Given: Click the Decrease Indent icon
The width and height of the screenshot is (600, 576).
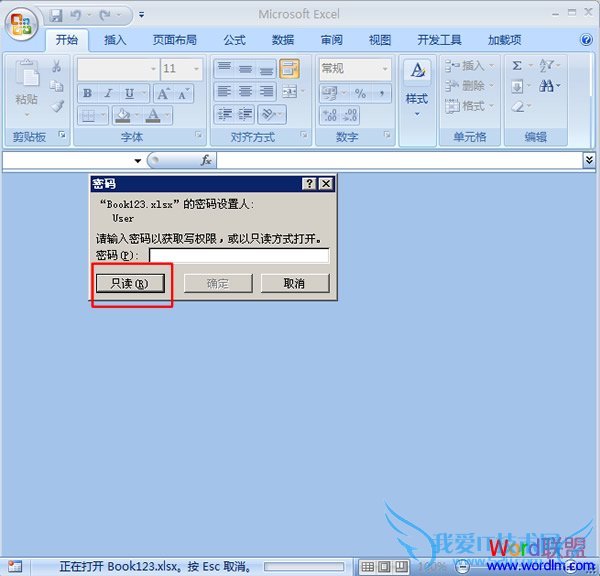Looking at the screenshot, I should click(225, 114).
